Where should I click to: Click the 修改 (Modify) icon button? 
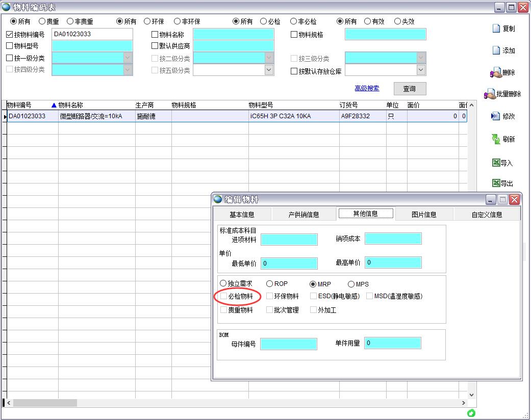pyautogui.click(x=495, y=116)
